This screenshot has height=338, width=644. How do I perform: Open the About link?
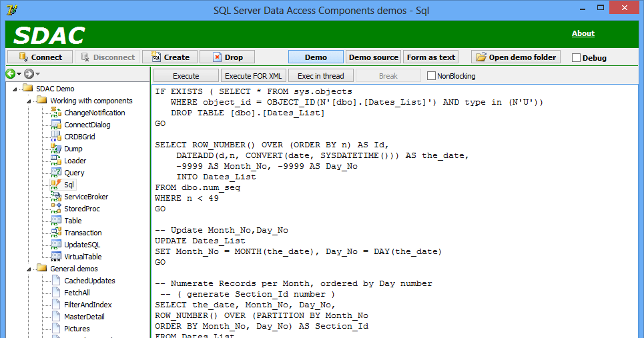[583, 33]
